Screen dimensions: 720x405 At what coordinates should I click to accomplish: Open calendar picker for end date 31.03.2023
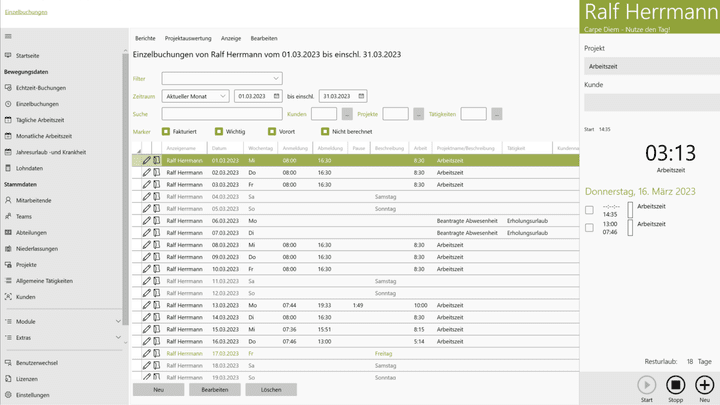361,96
